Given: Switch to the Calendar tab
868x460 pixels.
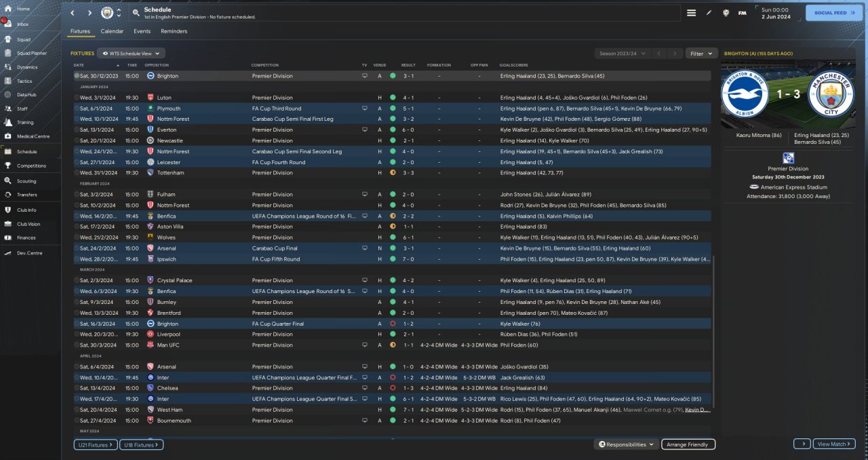Looking at the screenshot, I should pyautogui.click(x=112, y=31).
